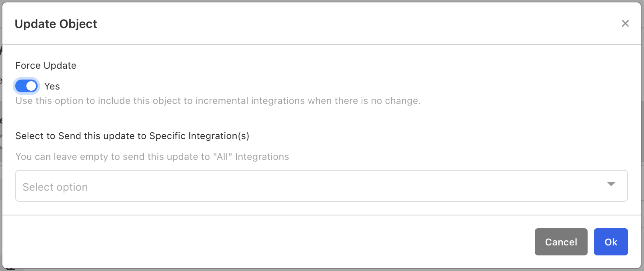Click the Yes label beside the toggle

pyautogui.click(x=52, y=86)
